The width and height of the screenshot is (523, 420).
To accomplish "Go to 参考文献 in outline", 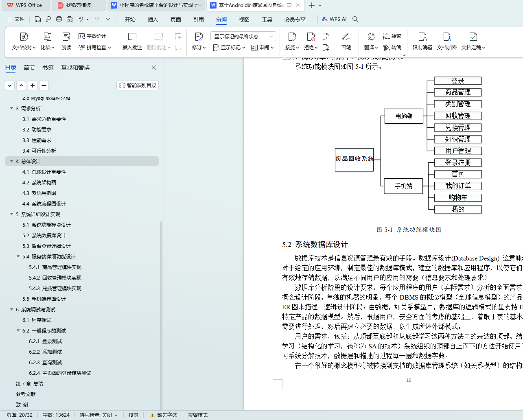I will click(x=26, y=394).
